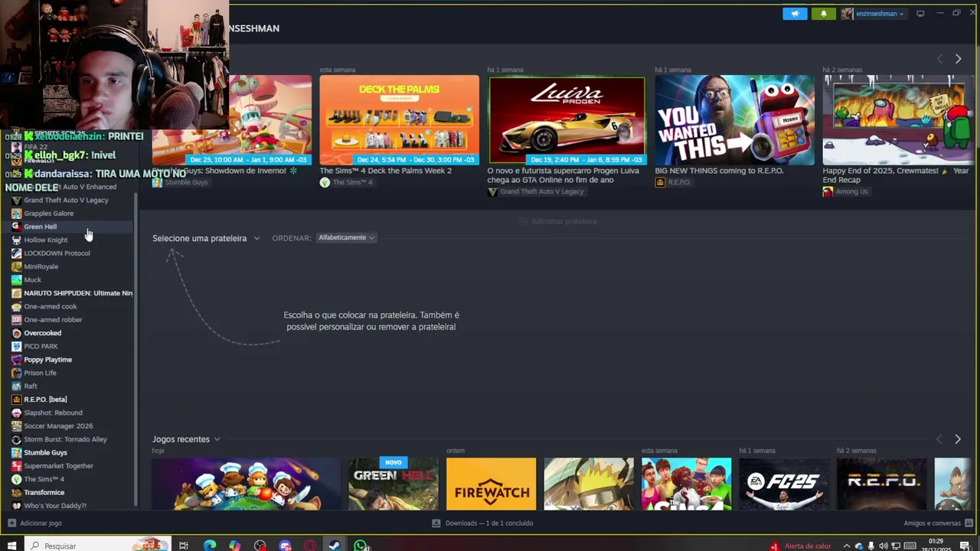Screen dimensions: 980x551
Task: Open the 'Selecione uma prateleira' dropdown
Action: point(206,238)
